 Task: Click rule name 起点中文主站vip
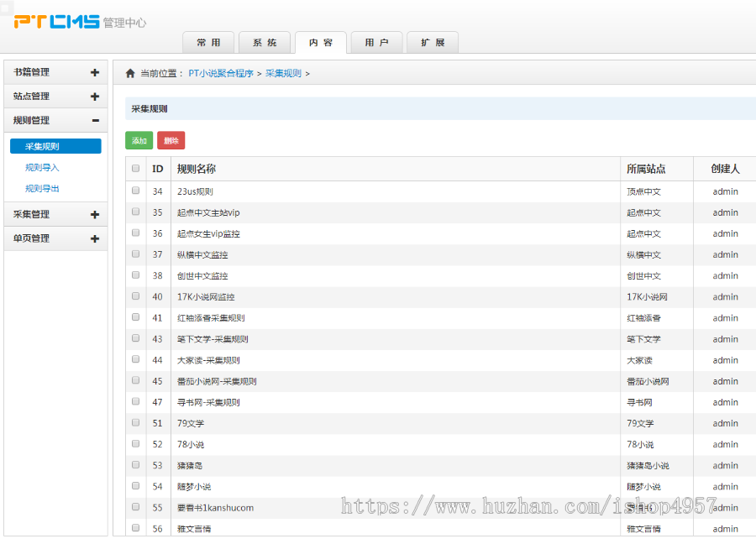pyautogui.click(x=208, y=212)
